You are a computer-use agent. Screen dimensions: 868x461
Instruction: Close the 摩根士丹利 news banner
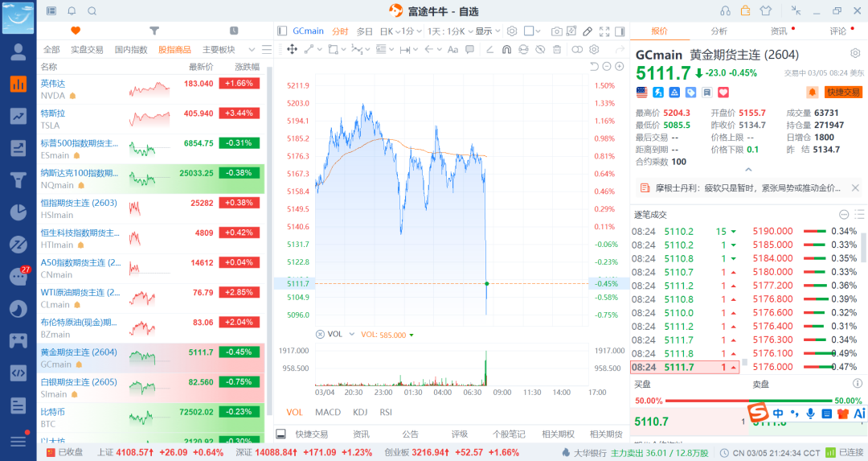coord(855,187)
